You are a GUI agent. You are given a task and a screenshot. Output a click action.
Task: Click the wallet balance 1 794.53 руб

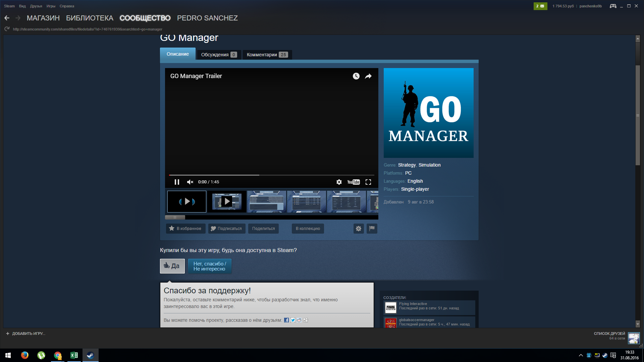563,6
